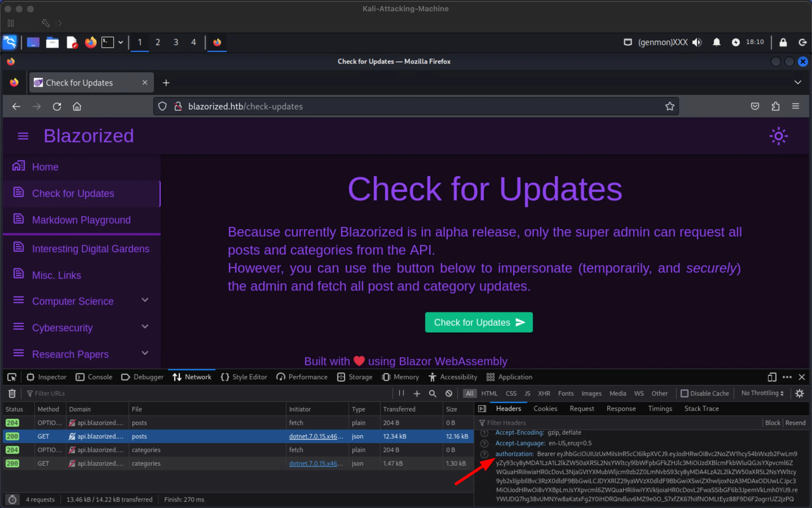Activate the element picker in DevTools
This screenshot has height=508, width=812.
click(x=12, y=377)
